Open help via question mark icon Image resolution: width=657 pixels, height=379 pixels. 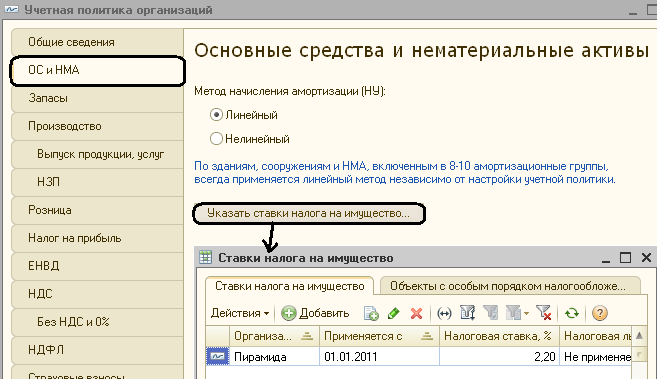[x=600, y=313]
